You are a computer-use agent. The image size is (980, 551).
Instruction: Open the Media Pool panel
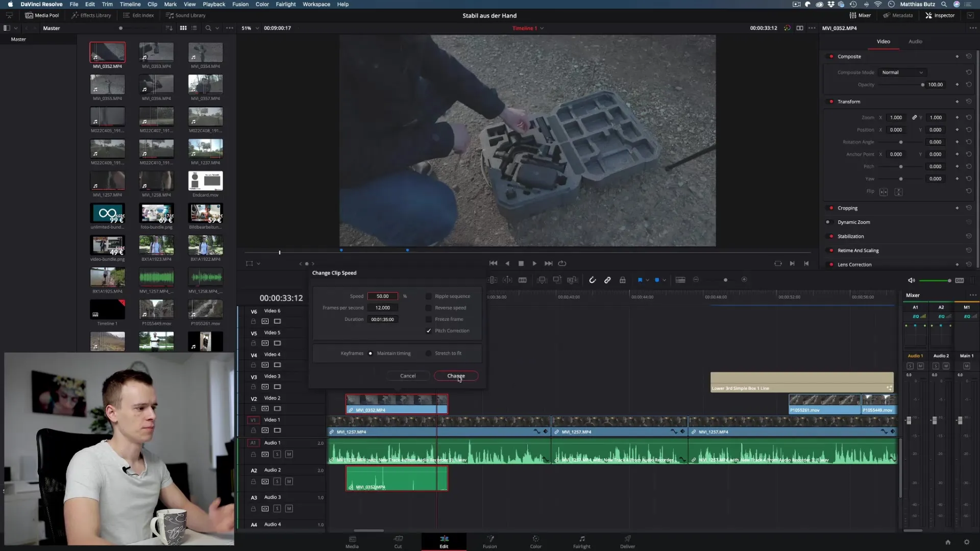point(42,15)
